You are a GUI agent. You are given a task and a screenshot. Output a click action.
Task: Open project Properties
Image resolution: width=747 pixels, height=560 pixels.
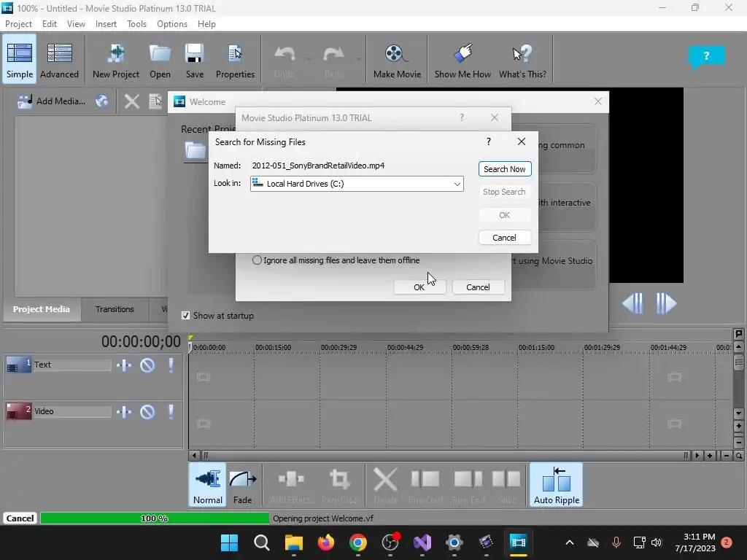(235, 59)
